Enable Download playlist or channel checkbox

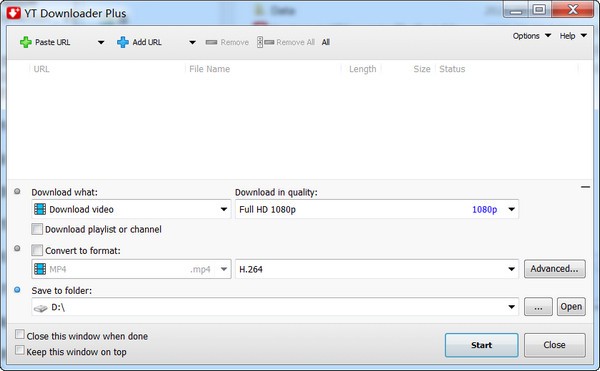pyautogui.click(x=37, y=229)
